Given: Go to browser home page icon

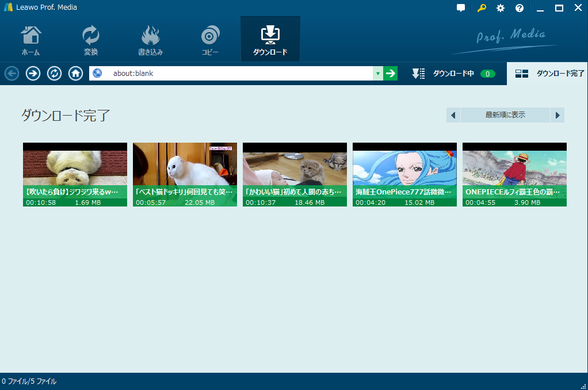Looking at the screenshot, I should click(x=75, y=74).
